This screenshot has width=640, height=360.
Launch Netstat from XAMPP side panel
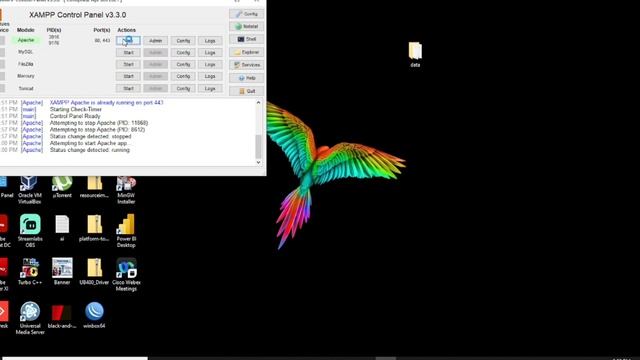pos(247,27)
